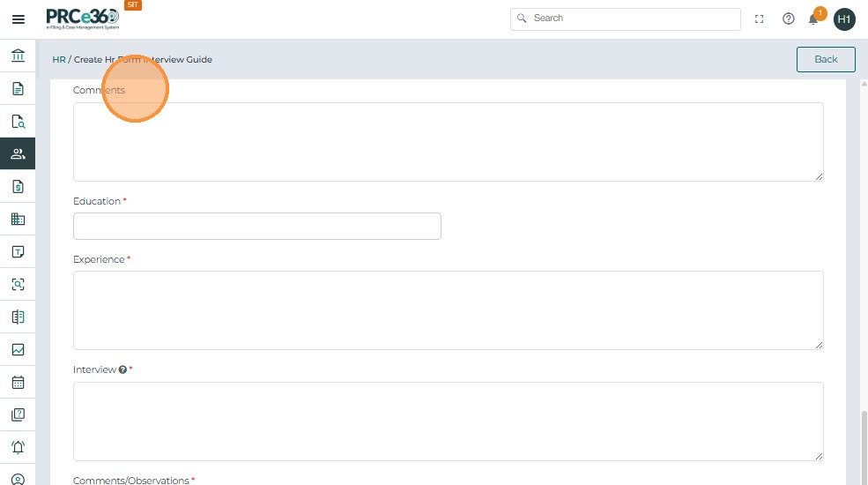The height and width of the screenshot is (485, 868).
Task: Click the Experience text area
Action: [x=448, y=310]
